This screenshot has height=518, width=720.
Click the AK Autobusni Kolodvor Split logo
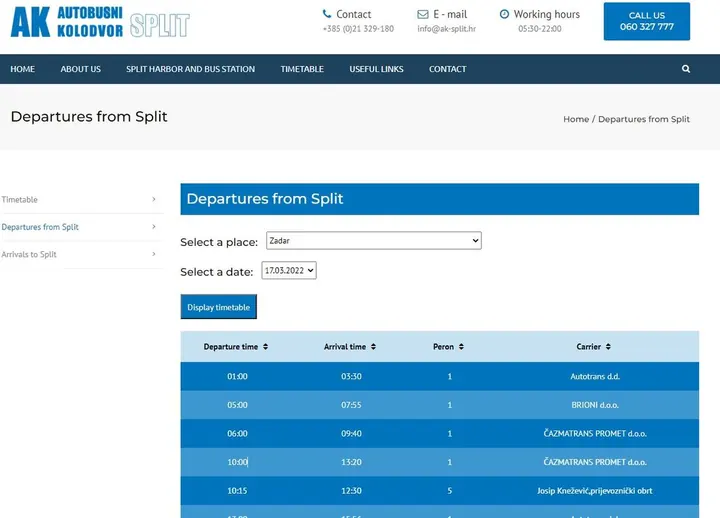(100, 22)
